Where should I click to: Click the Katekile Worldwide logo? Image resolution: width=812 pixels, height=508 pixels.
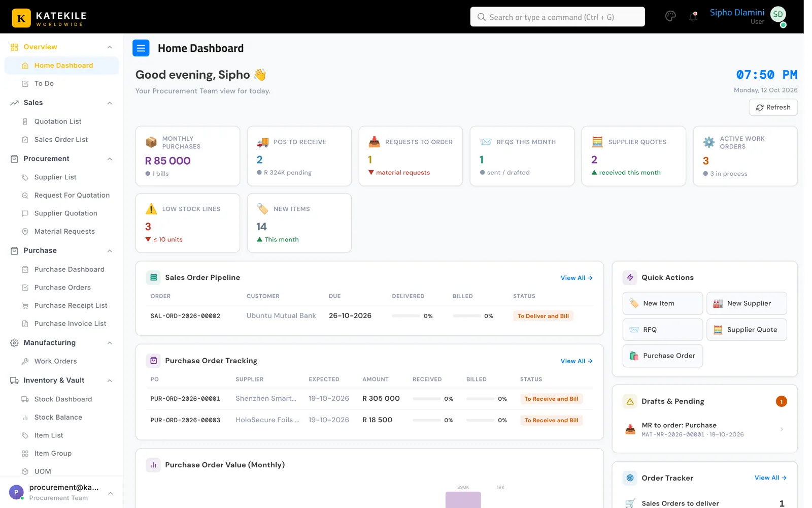pos(49,18)
